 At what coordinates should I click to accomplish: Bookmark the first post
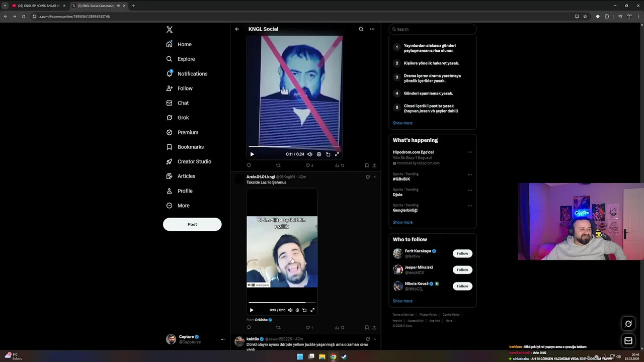click(367, 165)
